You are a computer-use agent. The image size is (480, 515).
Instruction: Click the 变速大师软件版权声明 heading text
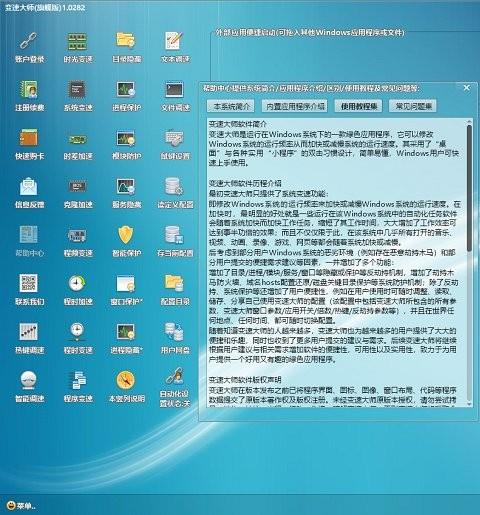pos(245,380)
